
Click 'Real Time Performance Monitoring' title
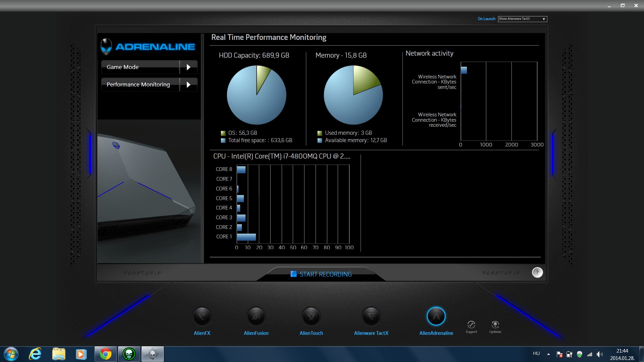click(269, 37)
